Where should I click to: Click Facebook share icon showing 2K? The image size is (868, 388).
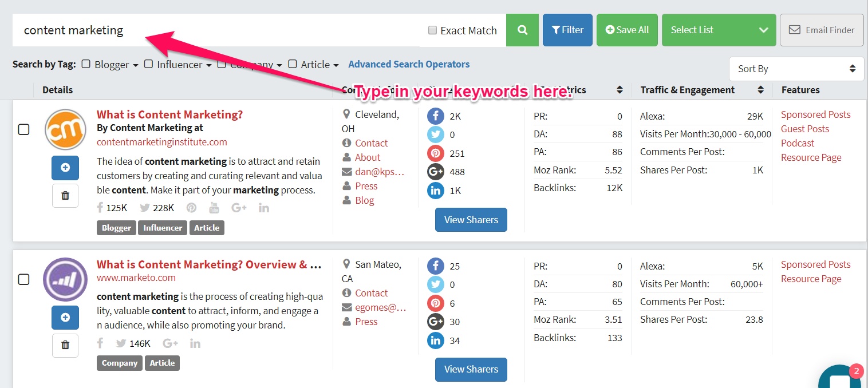pyautogui.click(x=436, y=117)
